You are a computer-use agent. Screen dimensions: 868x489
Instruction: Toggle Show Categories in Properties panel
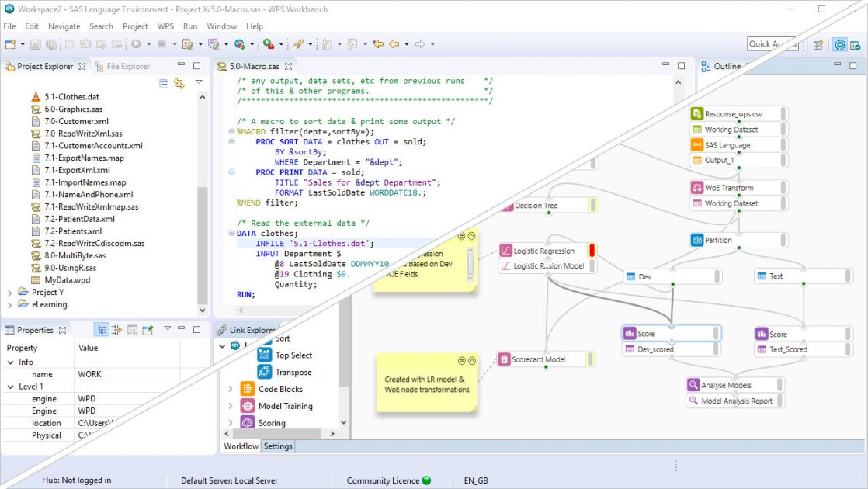click(101, 330)
